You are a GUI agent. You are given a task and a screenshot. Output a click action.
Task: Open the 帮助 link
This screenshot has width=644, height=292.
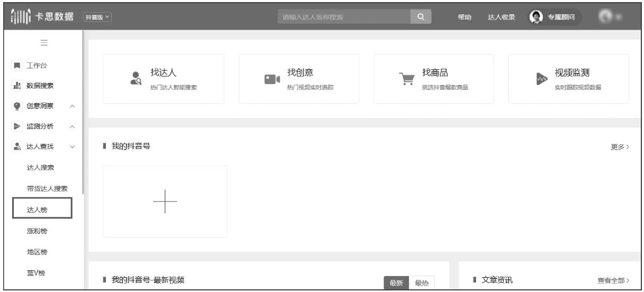464,17
